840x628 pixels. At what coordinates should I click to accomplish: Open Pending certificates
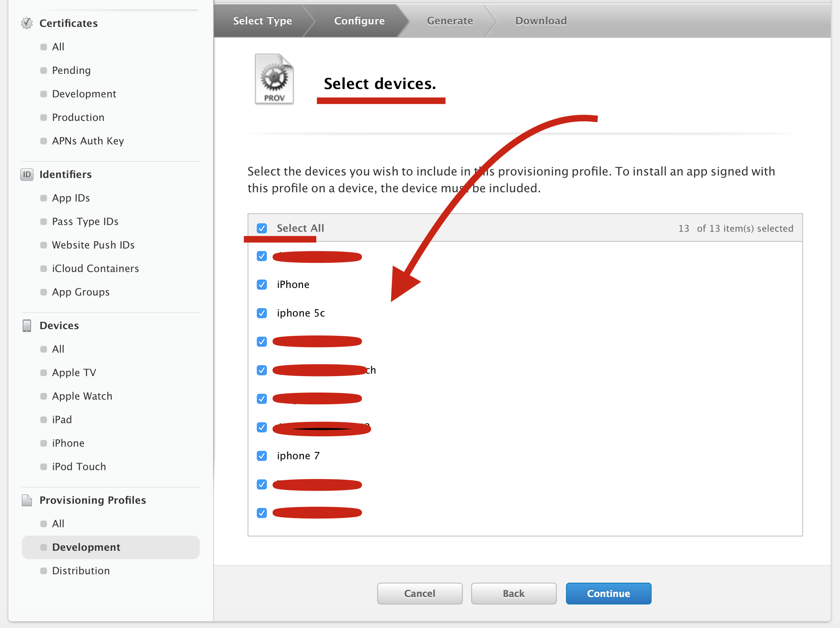coord(71,70)
